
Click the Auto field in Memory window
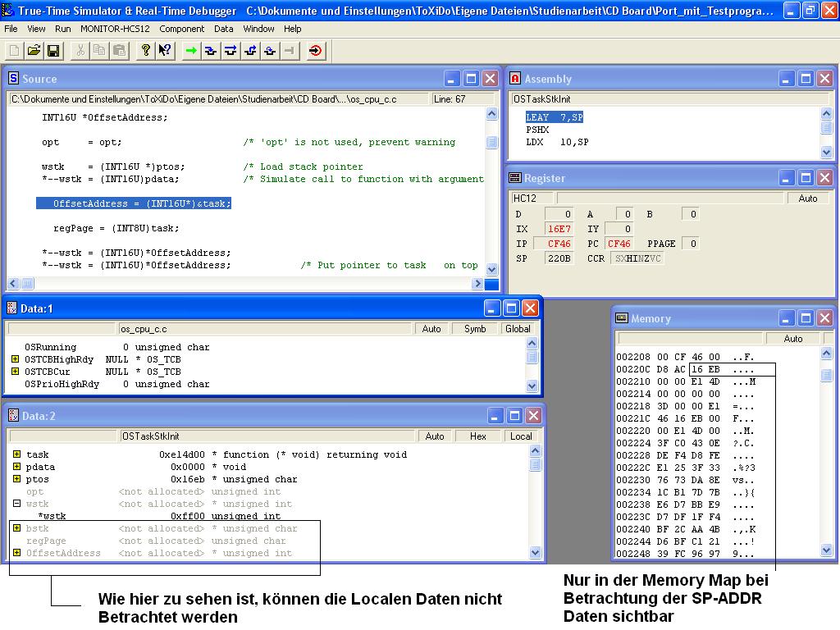[x=793, y=339]
